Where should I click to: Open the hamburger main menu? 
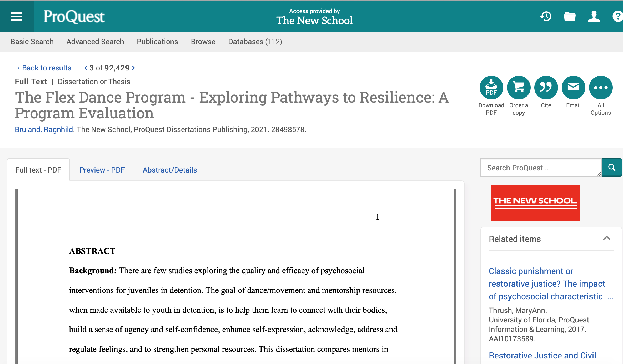16,17
